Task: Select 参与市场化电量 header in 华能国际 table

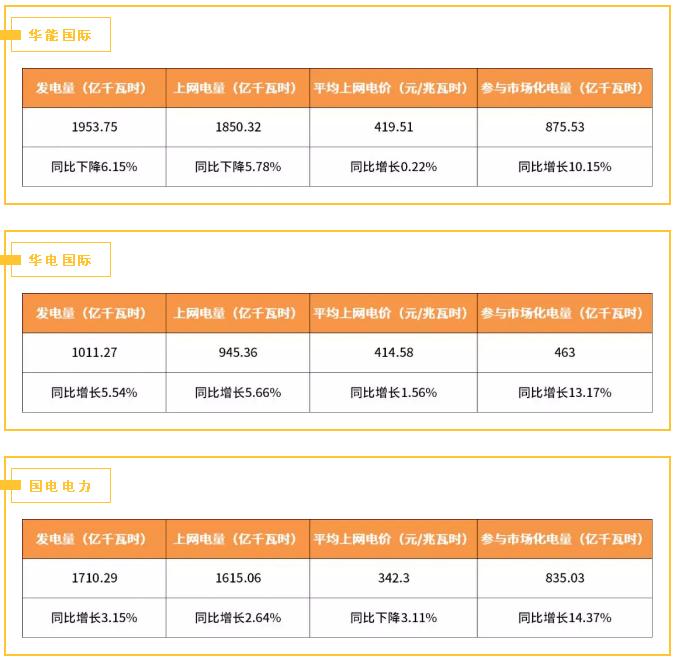Action: (565, 88)
